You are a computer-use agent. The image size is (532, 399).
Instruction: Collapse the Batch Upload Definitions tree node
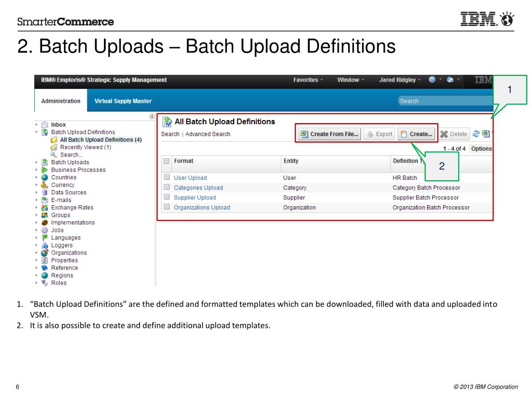click(36, 132)
